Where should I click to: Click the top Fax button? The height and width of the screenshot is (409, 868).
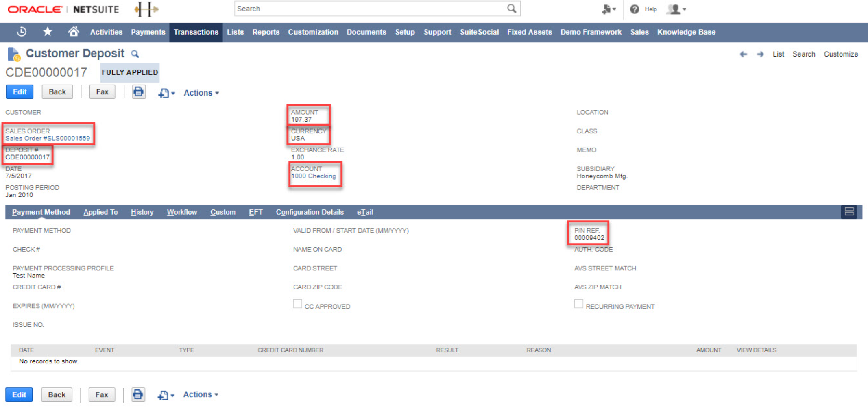pos(102,92)
